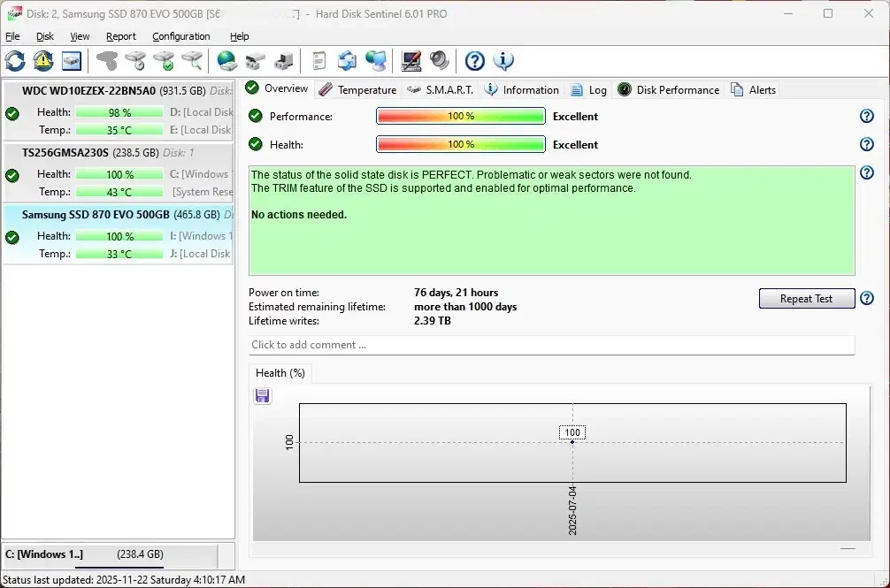
Task: Click the globe with disk toolbar icon
Action: coord(227,61)
